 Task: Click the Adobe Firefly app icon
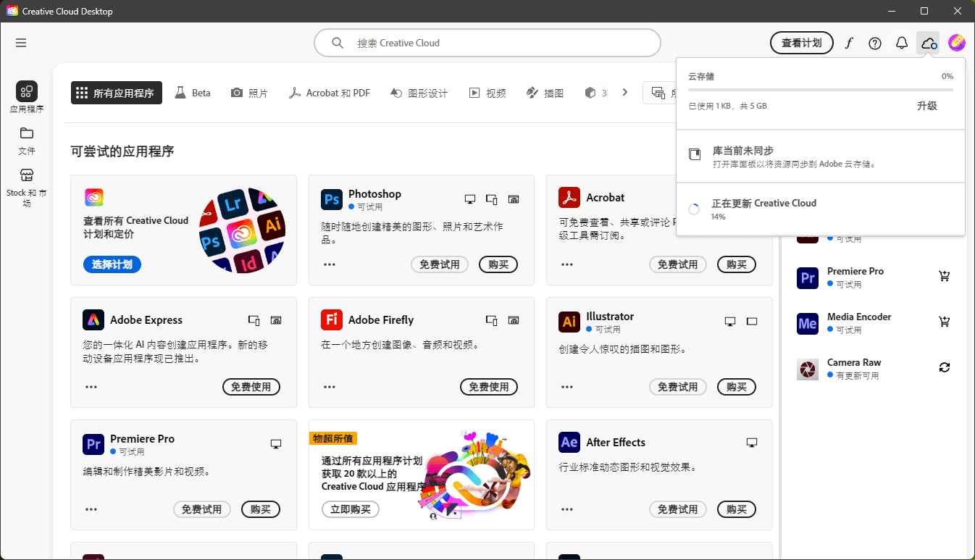pos(332,319)
